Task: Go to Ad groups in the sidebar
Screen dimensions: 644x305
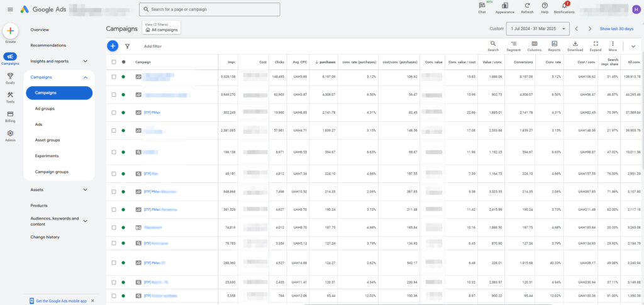Action: [45, 109]
